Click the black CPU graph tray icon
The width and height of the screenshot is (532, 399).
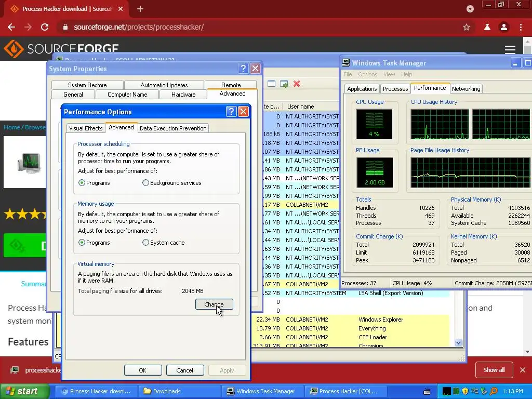point(446,391)
